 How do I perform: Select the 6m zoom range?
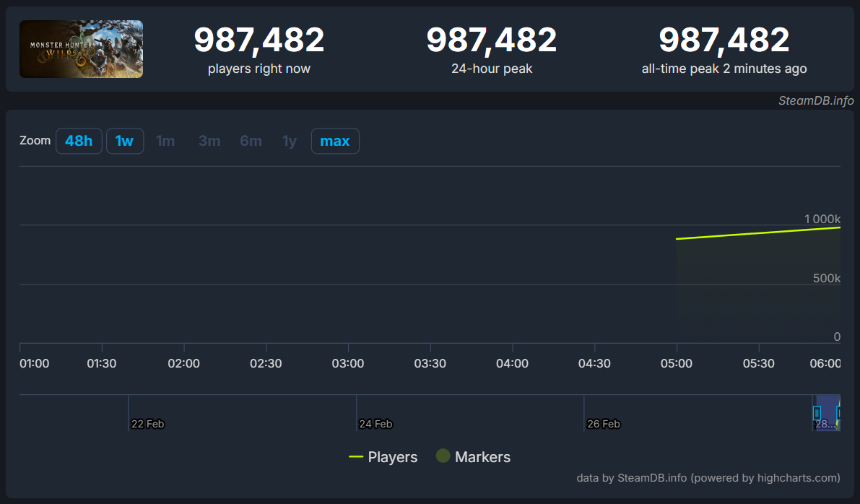point(251,141)
